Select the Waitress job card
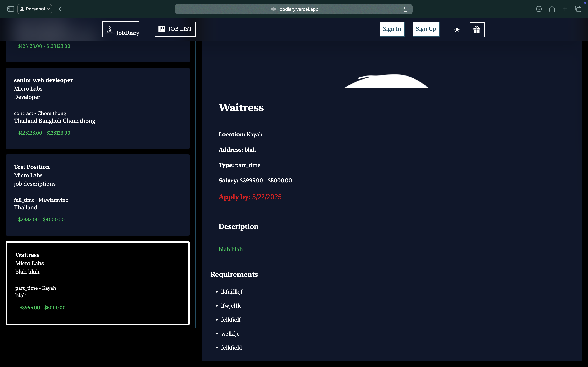Viewport: 588px width, 367px height. (x=97, y=283)
